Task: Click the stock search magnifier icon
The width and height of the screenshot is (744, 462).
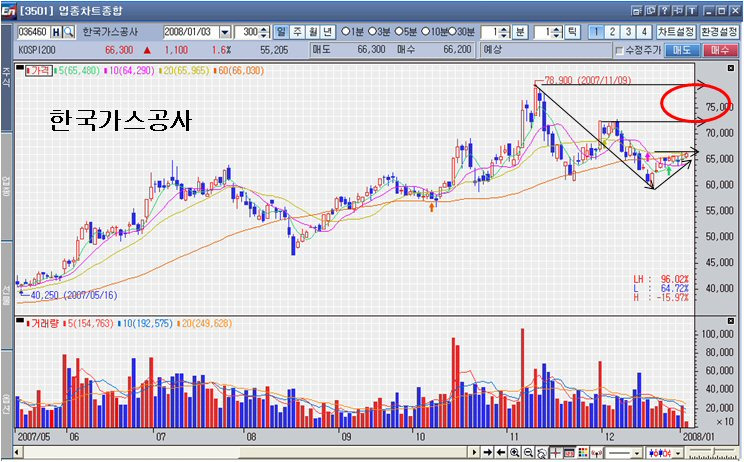Action: (69, 32)
